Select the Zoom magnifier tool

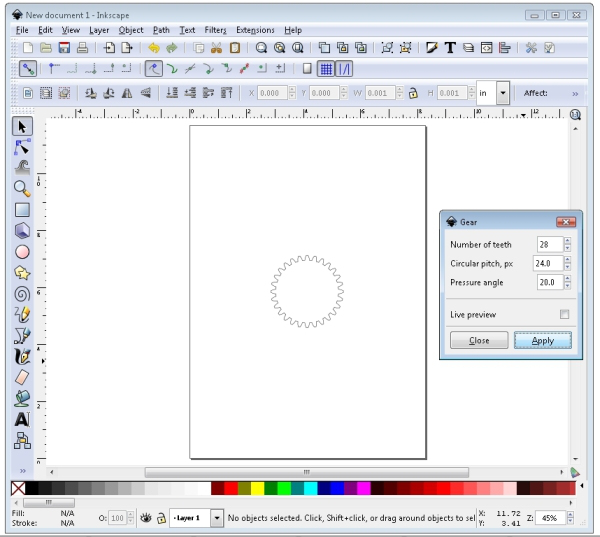click(22, 189)
